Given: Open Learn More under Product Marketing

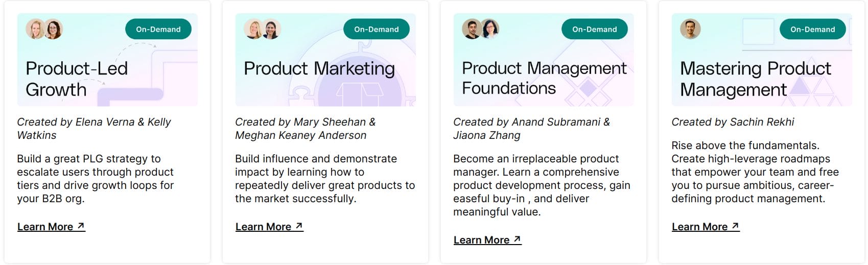Looking at the screenshot, I should pos(269,227).
